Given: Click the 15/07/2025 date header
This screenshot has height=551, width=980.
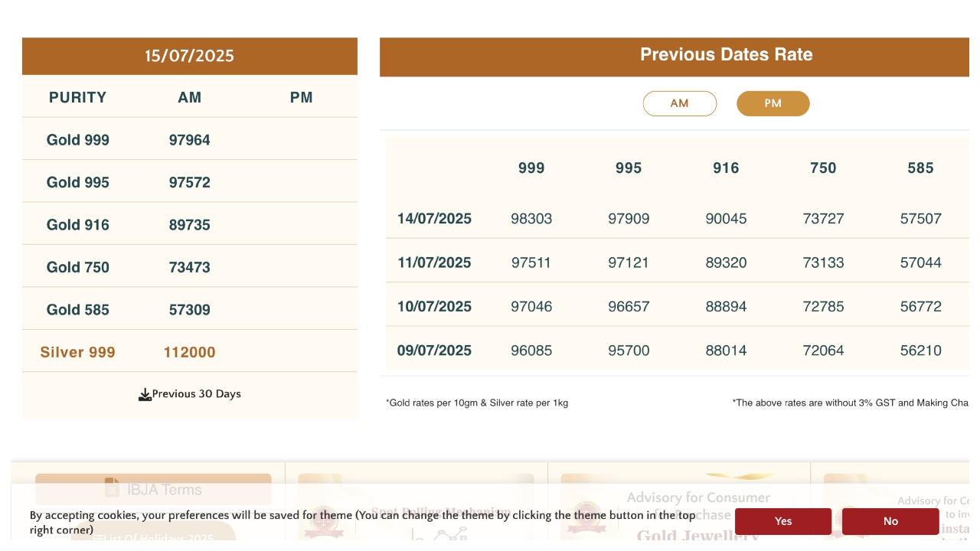Looking at the screenshot, I should [189, 56].
